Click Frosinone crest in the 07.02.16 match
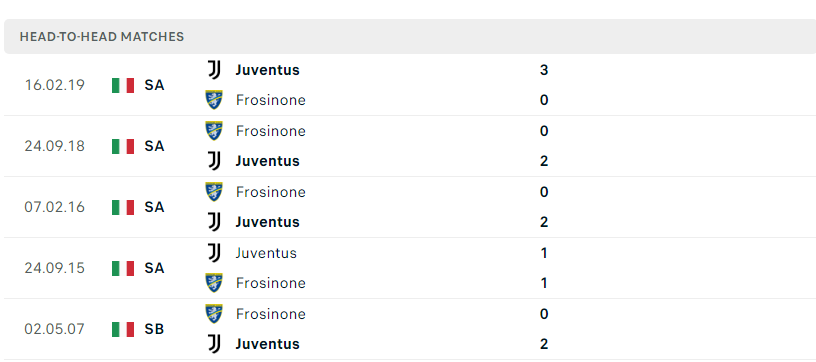Viewport: 816px width, 362px height. coord(214,192)
